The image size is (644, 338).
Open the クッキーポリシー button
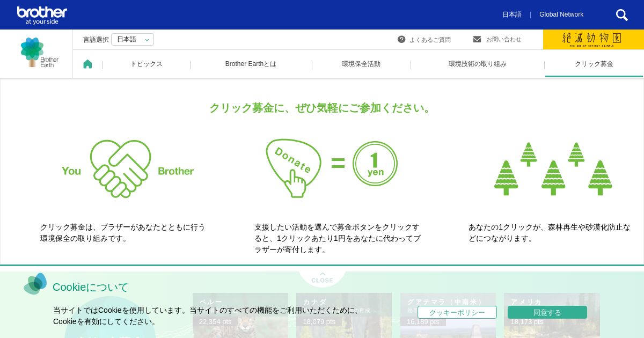(457, 312)
